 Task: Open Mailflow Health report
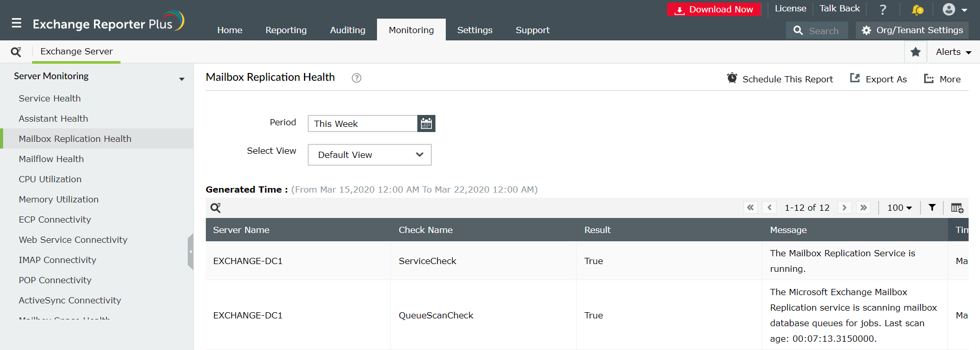[51, 159]
